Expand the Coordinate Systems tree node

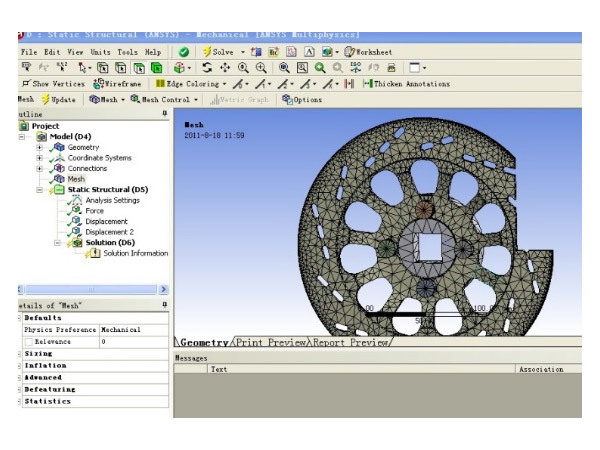tap(39, 158)
